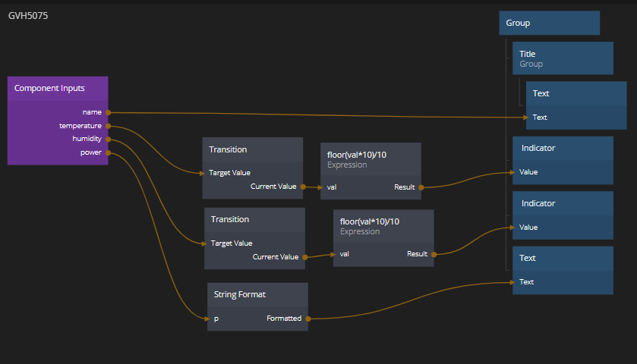Click the humidity output port dot
637x364 pixels.
tap(109, 140)
